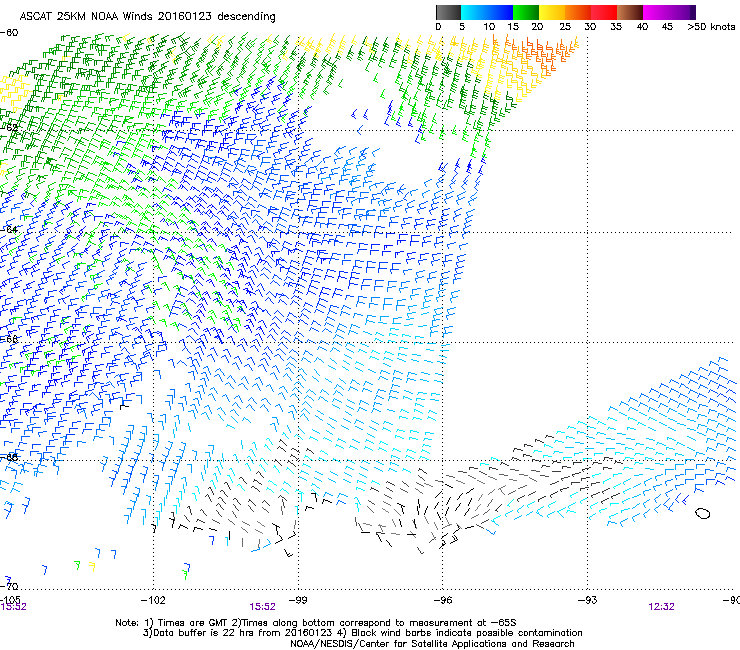
Task: Click the '-60' latitude label
Action: 9,33
